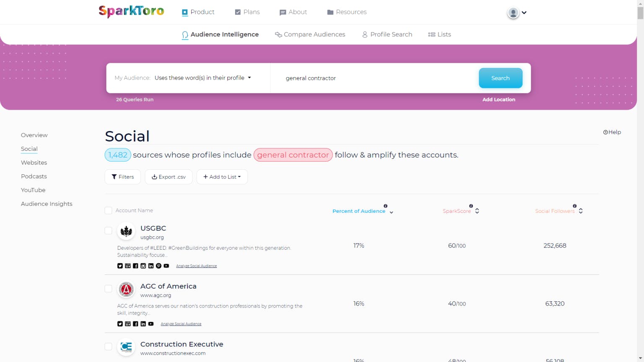Open the Plans menu item

click(247, 12)
